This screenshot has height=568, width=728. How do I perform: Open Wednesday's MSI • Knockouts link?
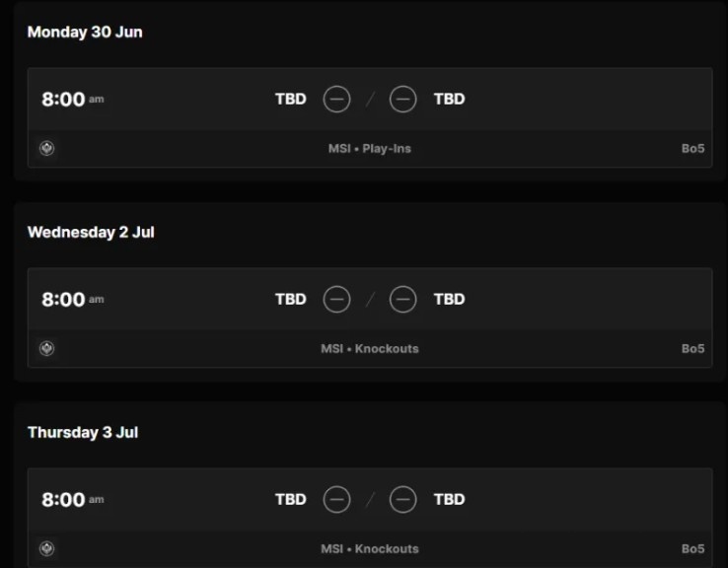369,348
